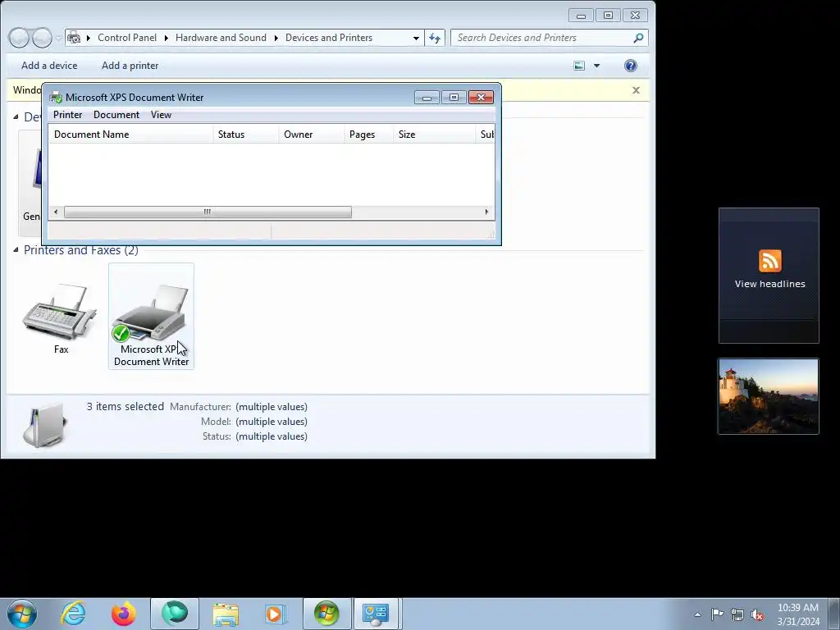Click the left scroll arrow in print queue
The width and height of the screenshot is (840, 630).
pyautogui.click(x=56, y=212)
